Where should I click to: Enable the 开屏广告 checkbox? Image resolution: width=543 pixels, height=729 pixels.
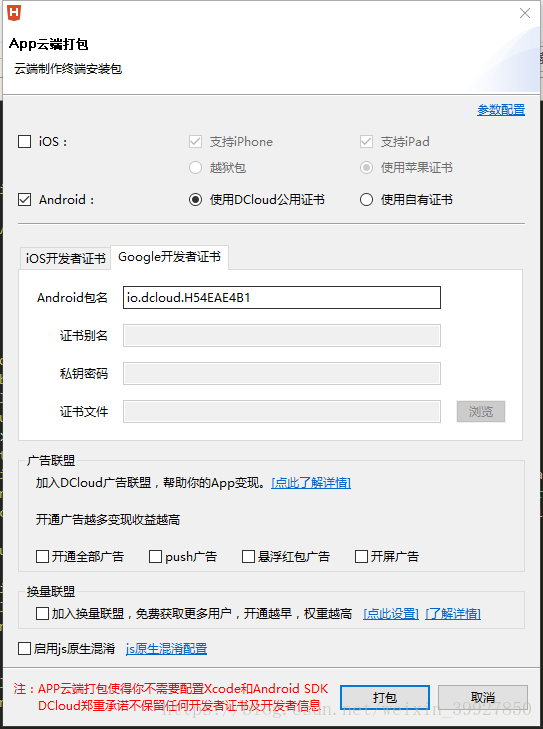point(361,557)
